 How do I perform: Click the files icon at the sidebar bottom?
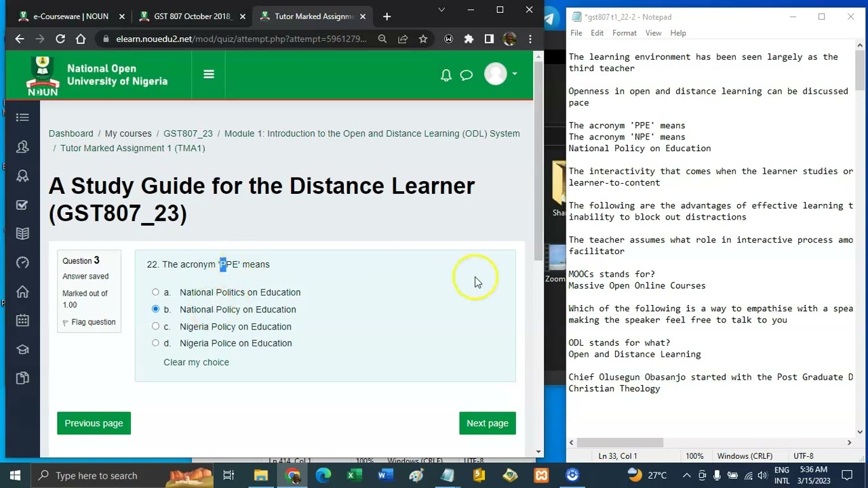click(x=22, y=378)
